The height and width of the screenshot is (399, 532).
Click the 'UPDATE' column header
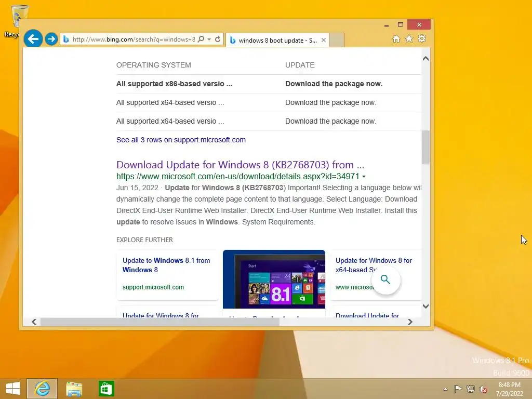(300, 65)
